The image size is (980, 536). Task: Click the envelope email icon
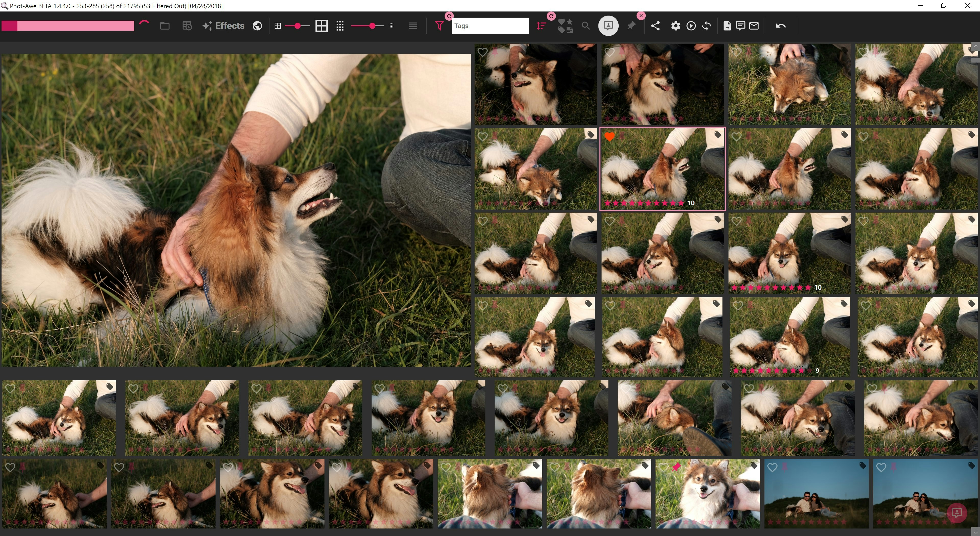(754, 26)
